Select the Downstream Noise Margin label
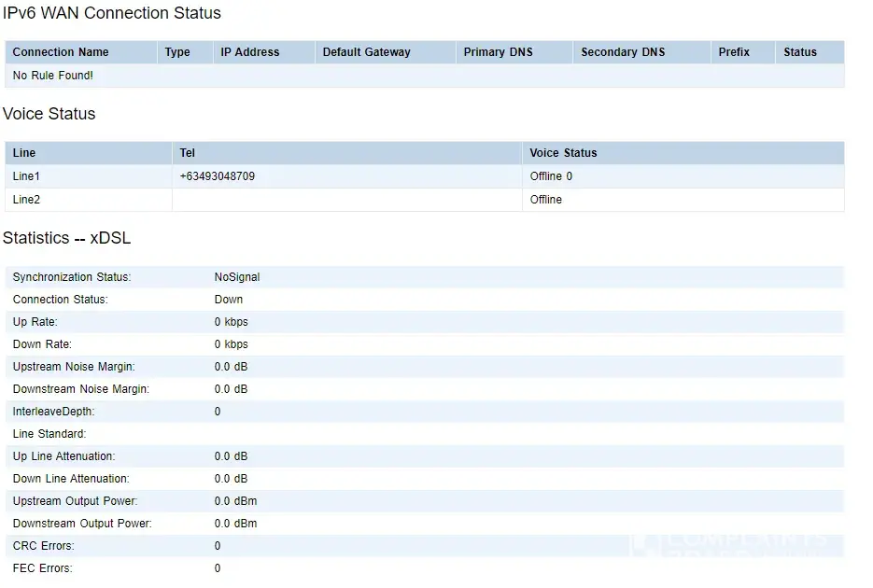This screenshot has height=588, width=873. [80, 389]
